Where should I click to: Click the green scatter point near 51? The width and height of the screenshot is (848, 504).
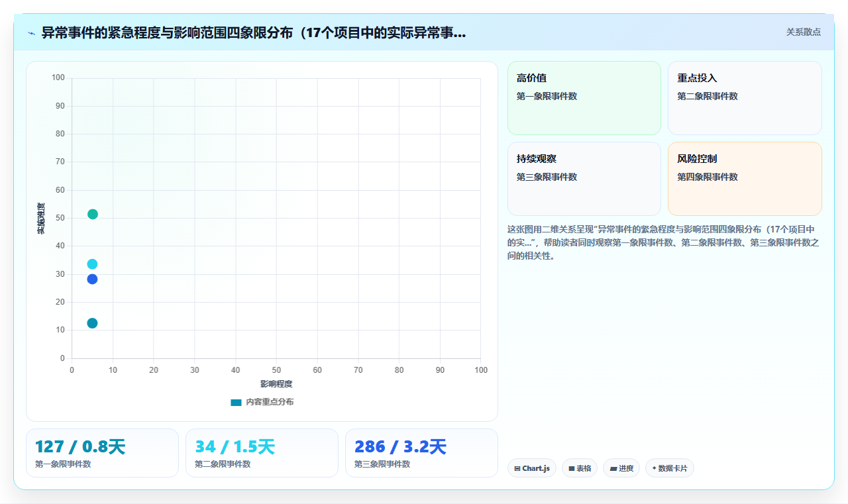[x=93, y=214]
